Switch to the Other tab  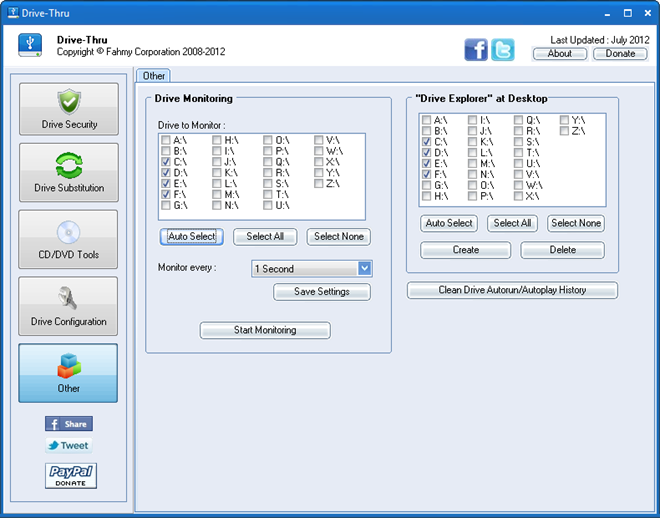pyautogui.click(x=154, y=75)
